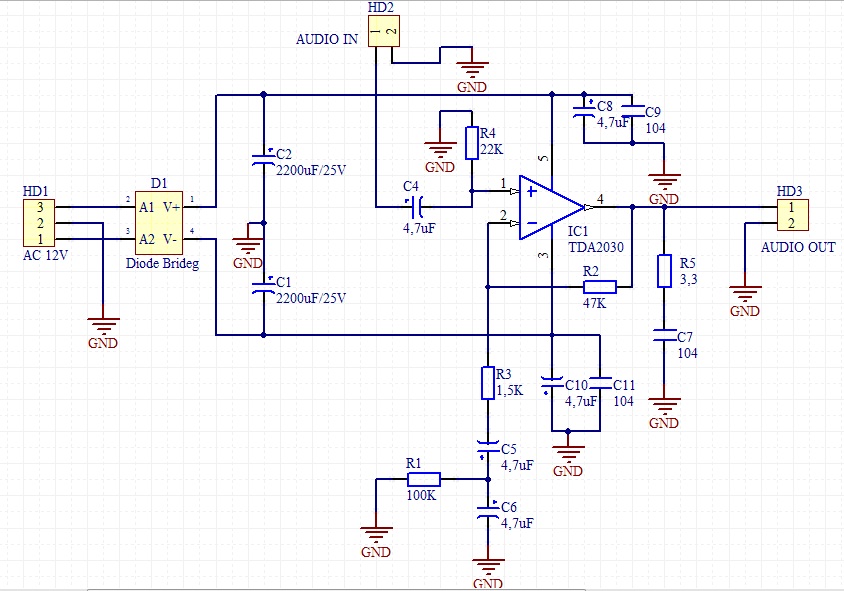Image resolution: width=844 pixels, height=591 pixels.
Task: Click the TDA2030 part name text
Action: [x=596, y=248]
